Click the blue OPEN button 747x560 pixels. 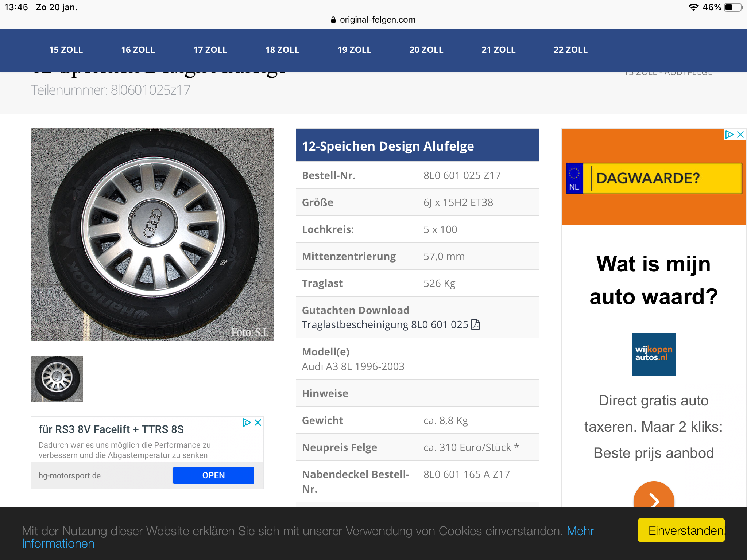(x=213, y=475)
